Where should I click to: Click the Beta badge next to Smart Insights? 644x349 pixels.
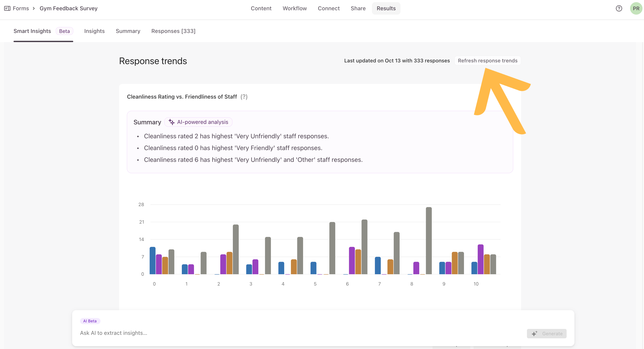(64, 31)
